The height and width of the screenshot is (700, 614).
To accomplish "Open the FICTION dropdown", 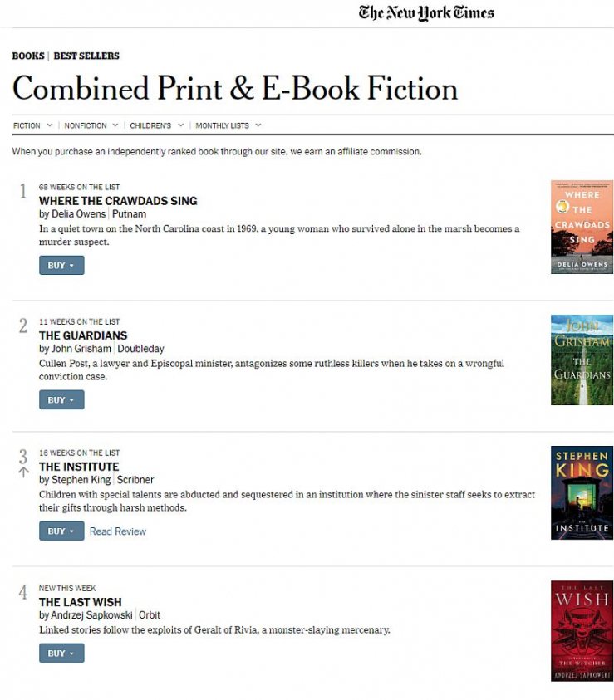I will pyautogui.click(x=32, y=125).
